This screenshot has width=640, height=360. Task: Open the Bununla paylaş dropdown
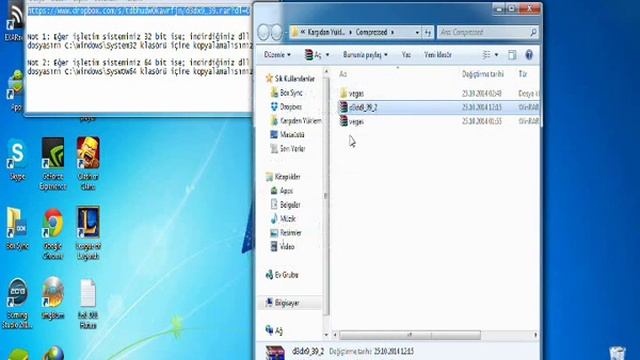[365, 55]
